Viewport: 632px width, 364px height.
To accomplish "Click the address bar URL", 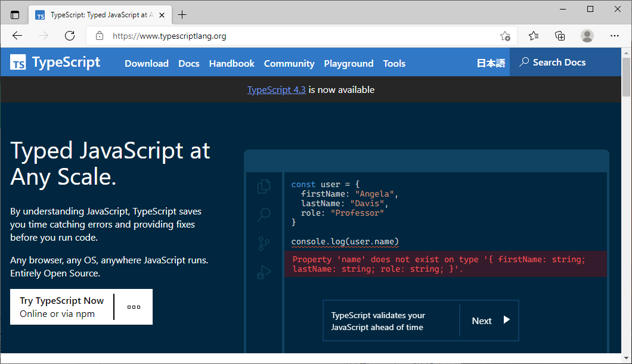I will click(x=169, y=36).
